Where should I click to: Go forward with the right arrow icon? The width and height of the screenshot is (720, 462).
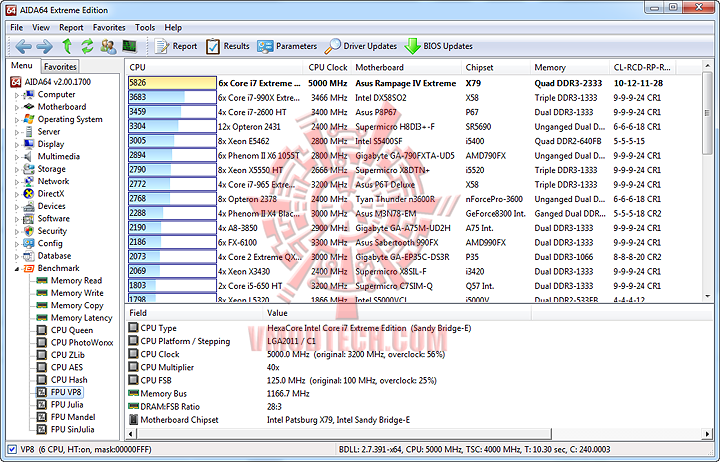coord(45,46)
